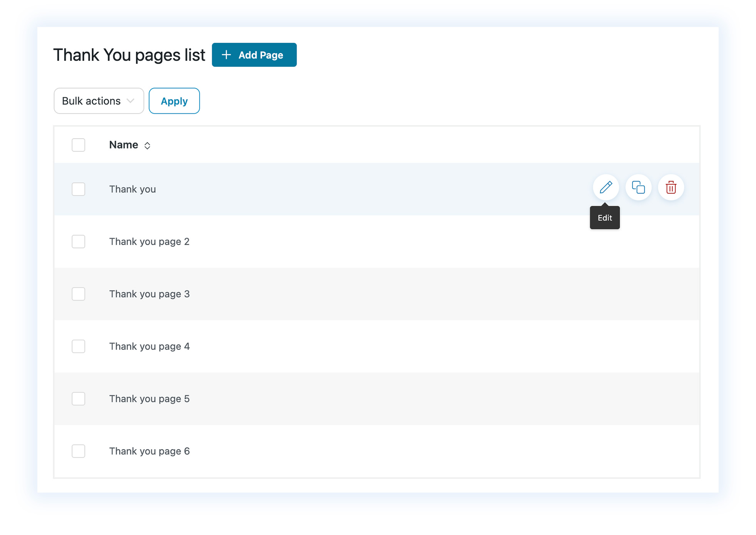Image resolution: width=756 pixels, height=535 pixels.
Task: Click the Add Page button
Action: pos(254,55)
